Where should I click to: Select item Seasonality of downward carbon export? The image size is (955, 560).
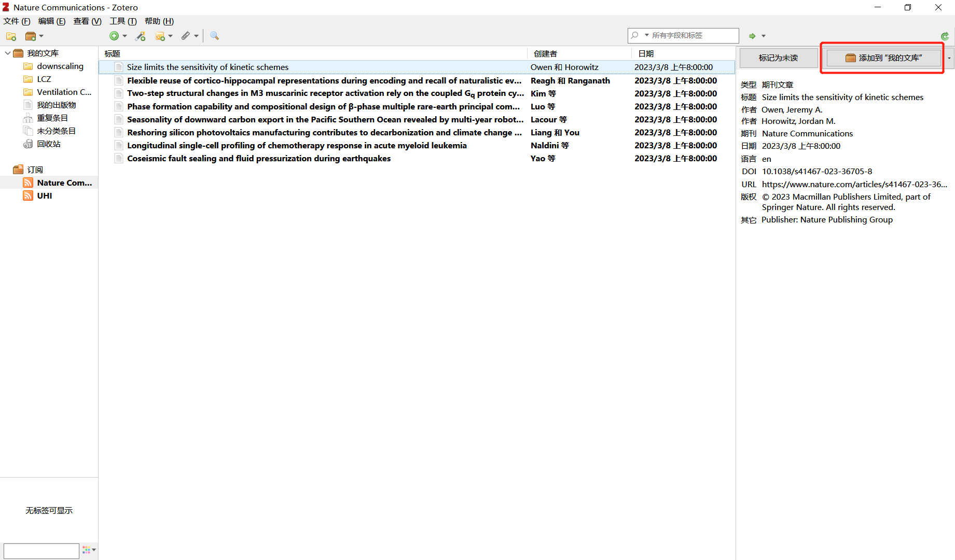(x=417, y=120)
